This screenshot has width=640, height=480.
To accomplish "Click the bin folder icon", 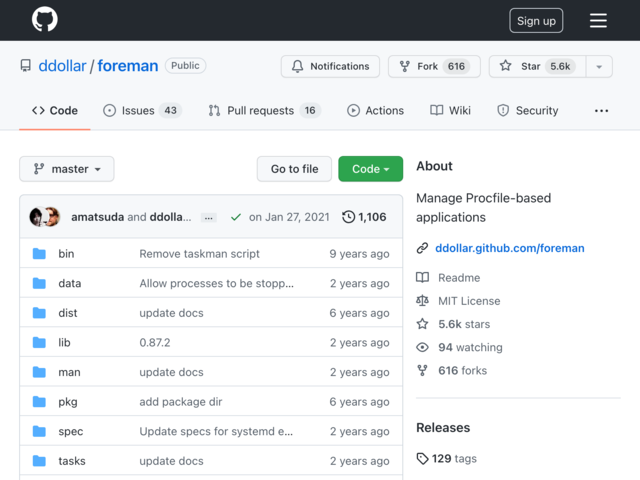I will [x=39, y=253].
